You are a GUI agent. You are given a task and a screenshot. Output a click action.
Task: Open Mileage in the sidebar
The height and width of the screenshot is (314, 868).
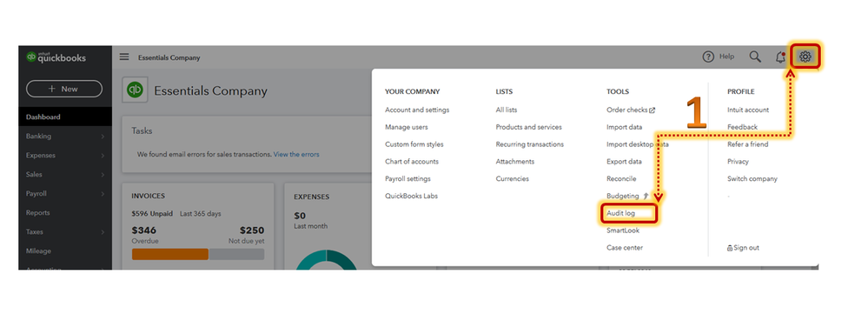(38, 251)
